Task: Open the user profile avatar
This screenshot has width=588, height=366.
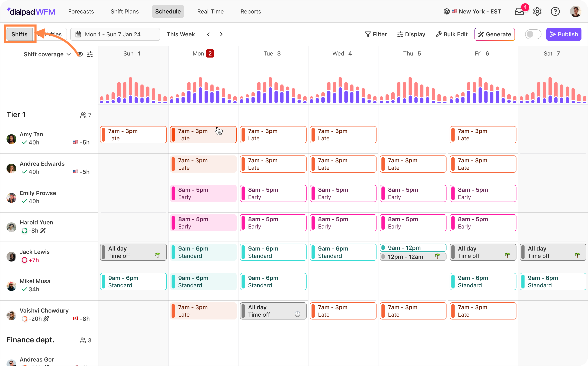Action: (575, 11)
